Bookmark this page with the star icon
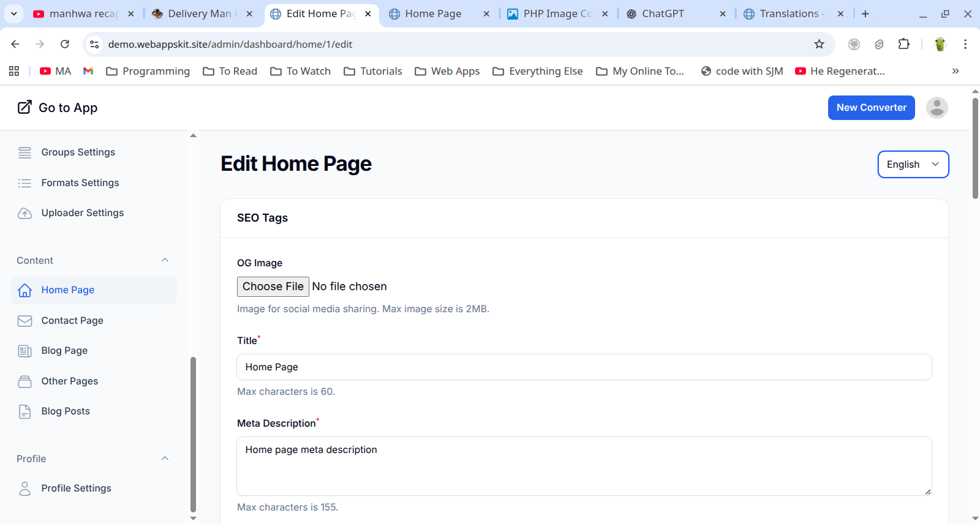 pos(819,44)
